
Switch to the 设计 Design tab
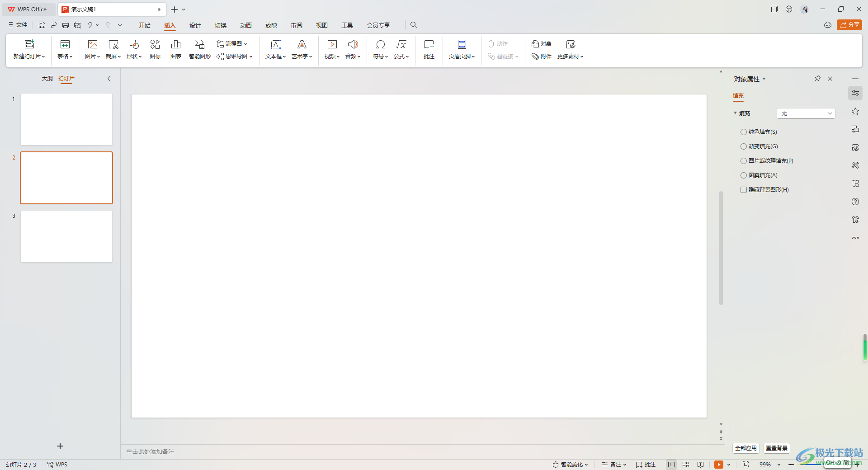coord(195,25)
